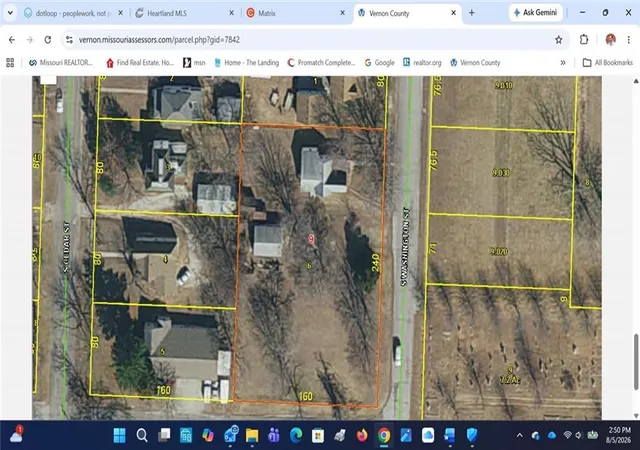Click the S Washington St street label
Viewport: 640px width, 450px height.
404,247
